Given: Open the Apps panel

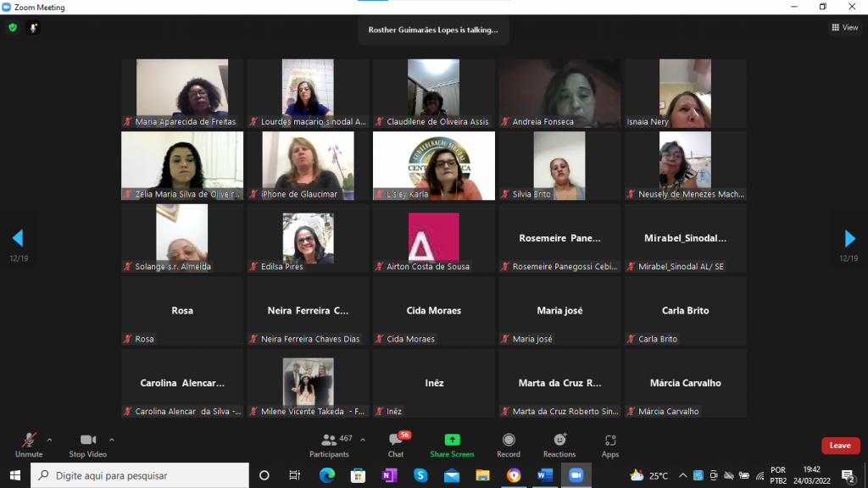Looking at the screenshot, I should pos(610,445).
